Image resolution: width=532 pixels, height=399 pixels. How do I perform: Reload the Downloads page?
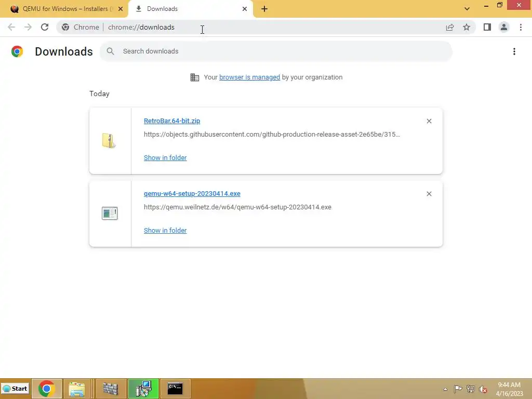pos(45,27)
